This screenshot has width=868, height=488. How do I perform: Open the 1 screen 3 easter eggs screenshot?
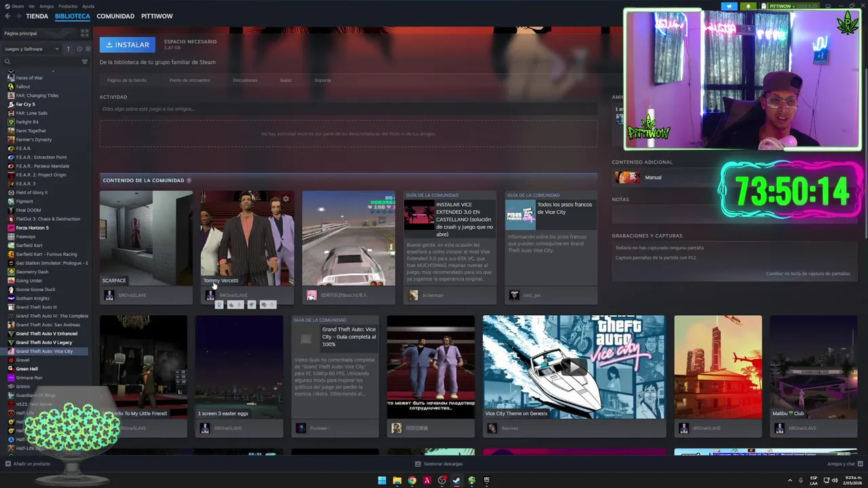(239, 367)
